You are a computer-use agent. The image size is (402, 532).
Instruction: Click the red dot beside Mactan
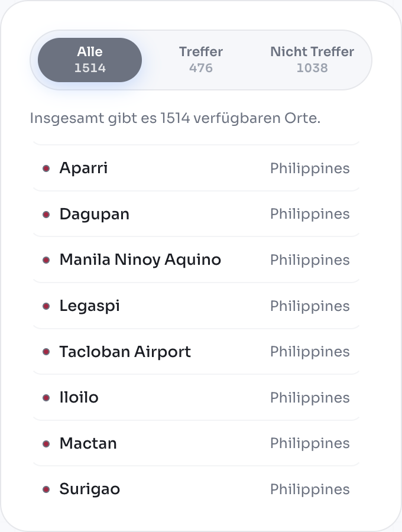coord(46,443)
